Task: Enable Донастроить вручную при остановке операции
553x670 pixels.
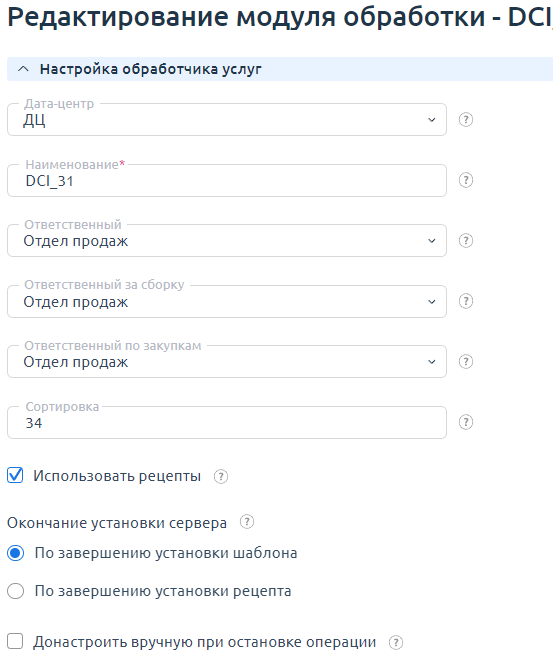Action: (15, 641)
